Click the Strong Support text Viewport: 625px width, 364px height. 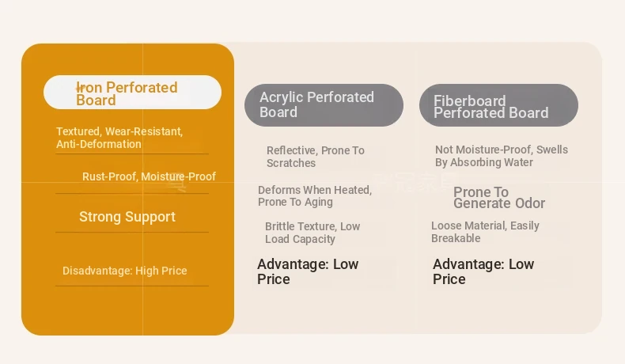[x=127, y=217]
